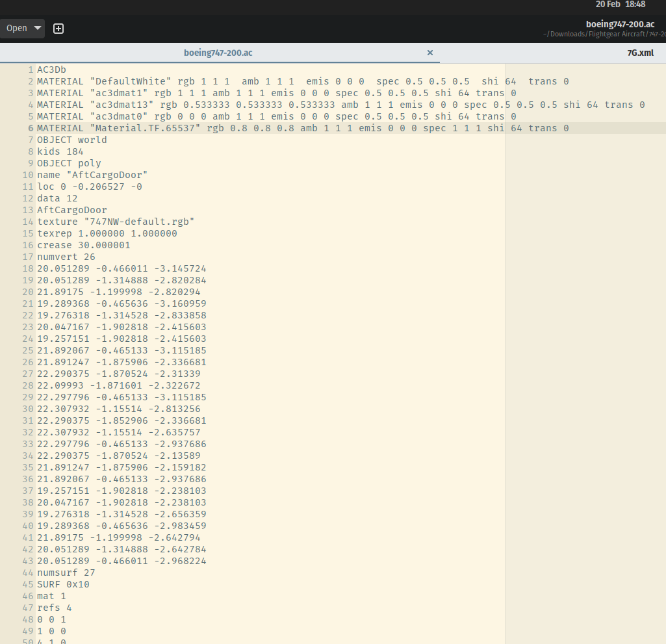
Task: Click the OBJECT world line
Action: pos(71,140)
